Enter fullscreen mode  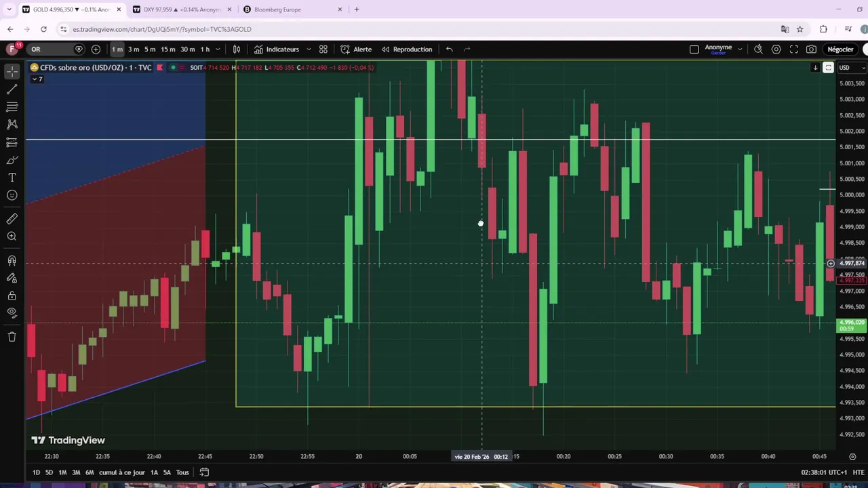[x=793, y=49]
